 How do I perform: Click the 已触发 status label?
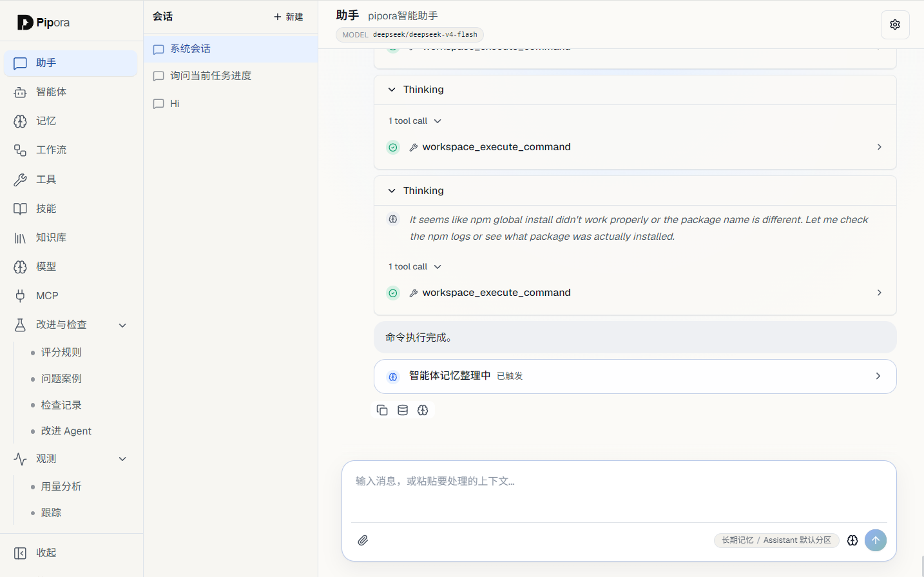510,377
